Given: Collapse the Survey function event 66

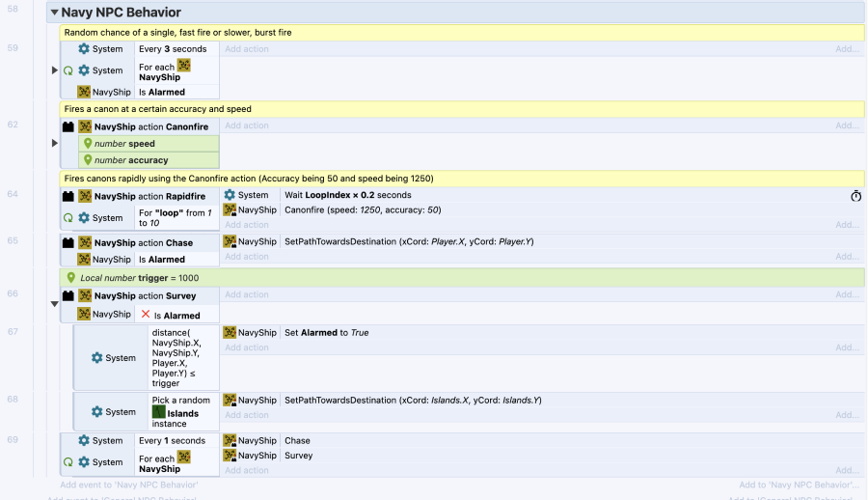Looking at the screenshot, I should click(x=55, y=304).
